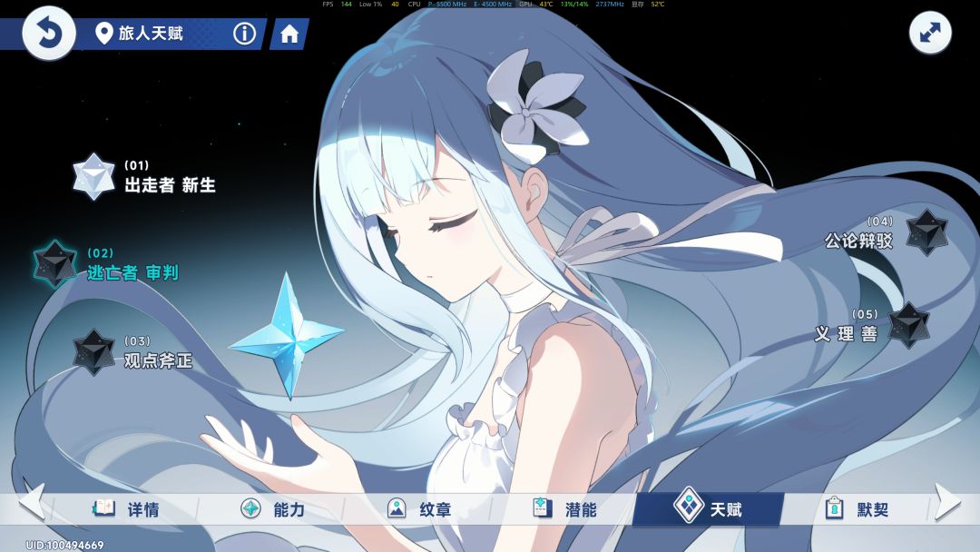Click the floating blue four-point star crystal
Viewport: 980px width, 552px height.
click(287, 335)
